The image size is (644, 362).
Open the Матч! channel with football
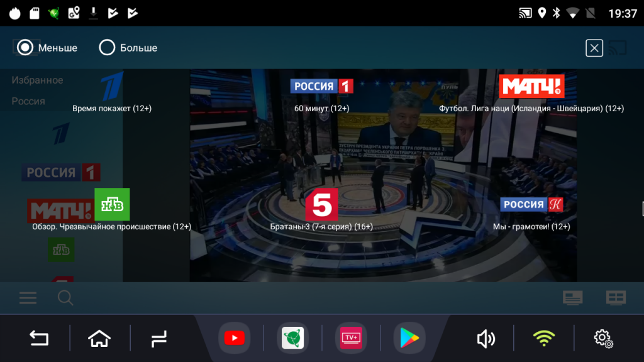click(x=531, y=87)
